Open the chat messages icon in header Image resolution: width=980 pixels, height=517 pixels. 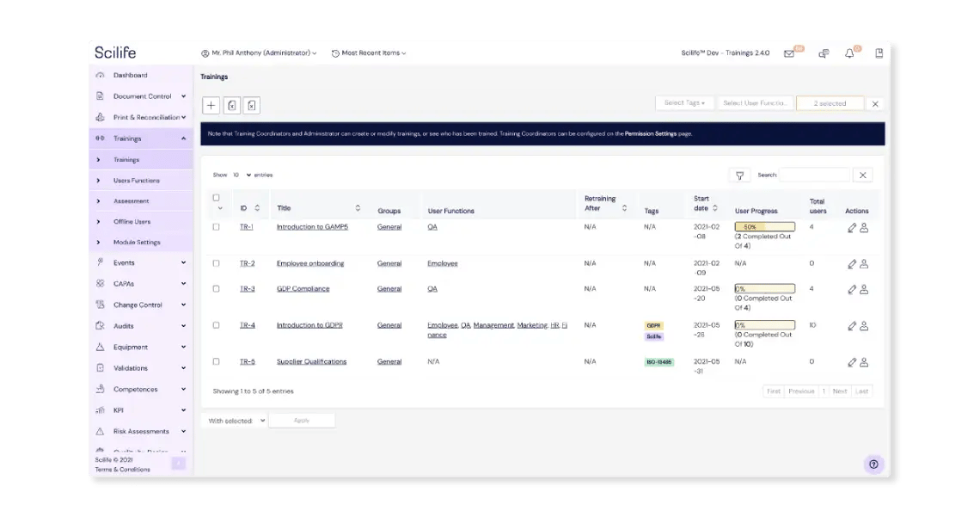[x=824, y=53]
